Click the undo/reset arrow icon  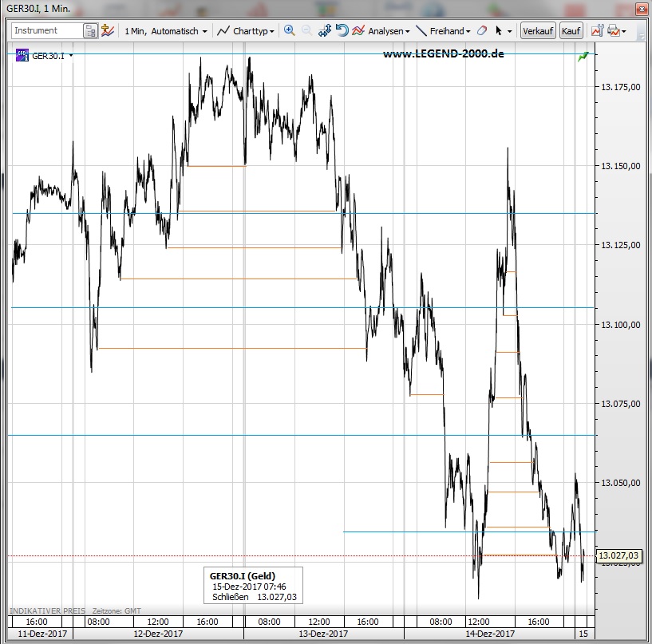(342, 31)
